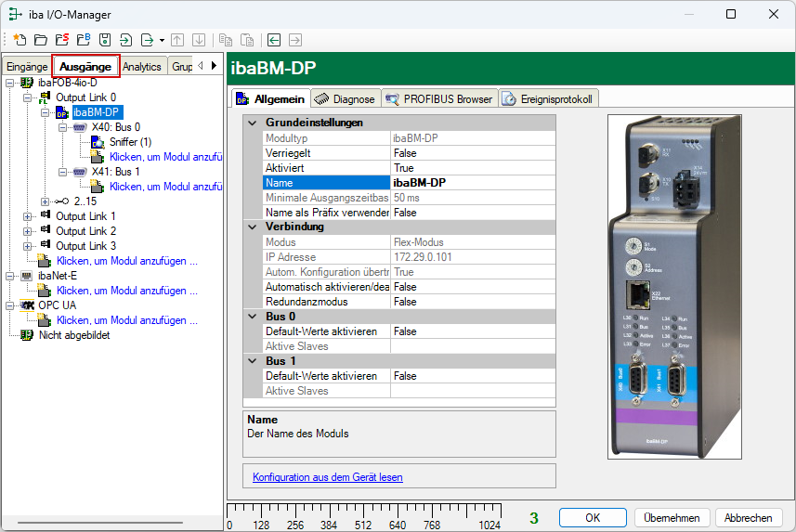Screen dimensions: 796x532
Task: Expand the 2..15 tree node
Action: point(45,201)
